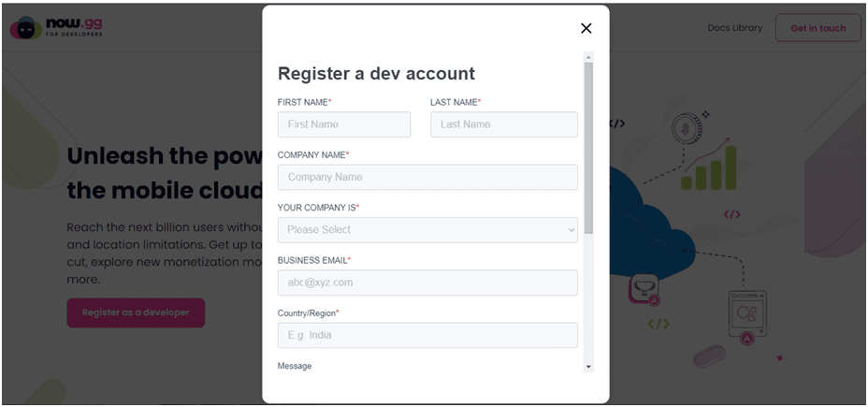Image resolution: width=868 pixels, height=407 pixels.
Task: Focus the First Name input field
Action: click(344, 124)
